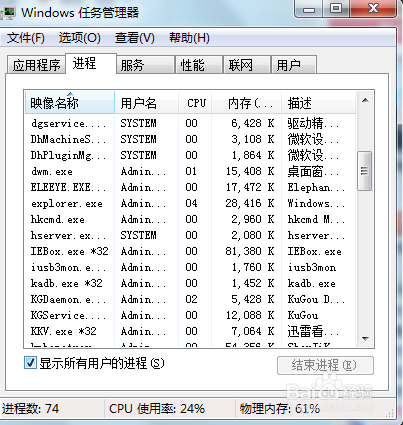Click memory value 17,472 K
The height and width of the screenshot is (425, 403).
point(250,187)
